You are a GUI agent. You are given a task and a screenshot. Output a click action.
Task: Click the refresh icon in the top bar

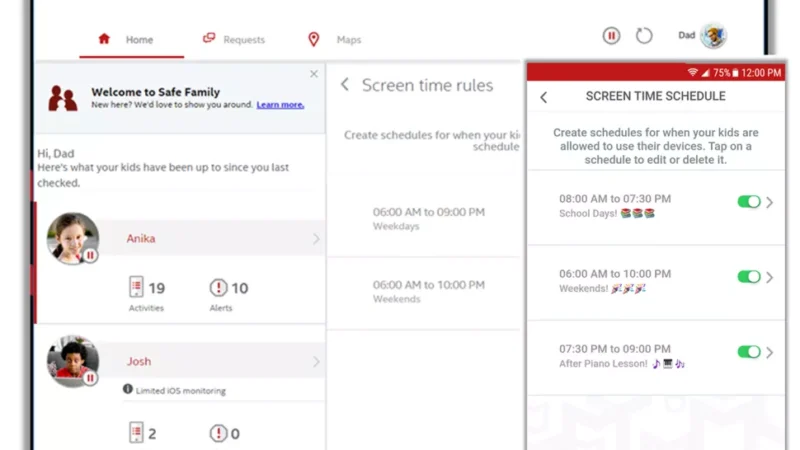click(x=644, y=36)
